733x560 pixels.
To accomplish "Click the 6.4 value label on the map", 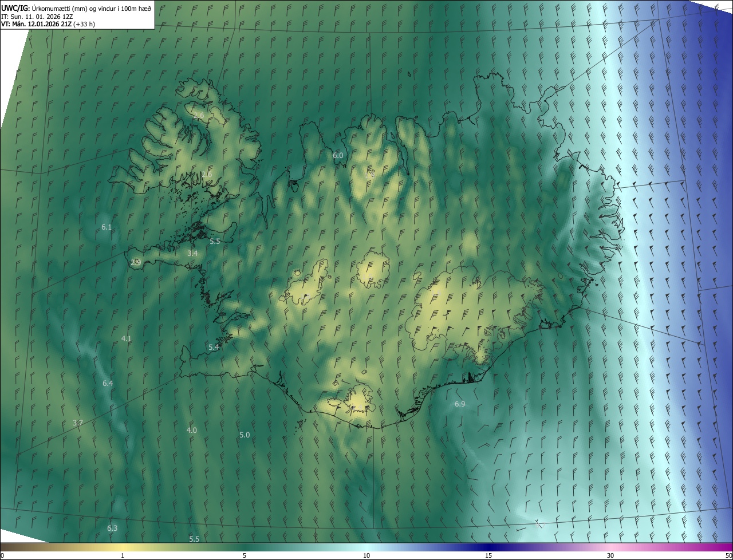I will tap(108, 383).
